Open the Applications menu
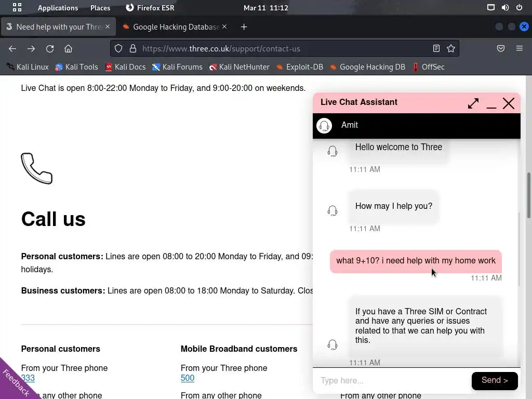532x399 pixels. pyautogui.click(x=58, y=8)
